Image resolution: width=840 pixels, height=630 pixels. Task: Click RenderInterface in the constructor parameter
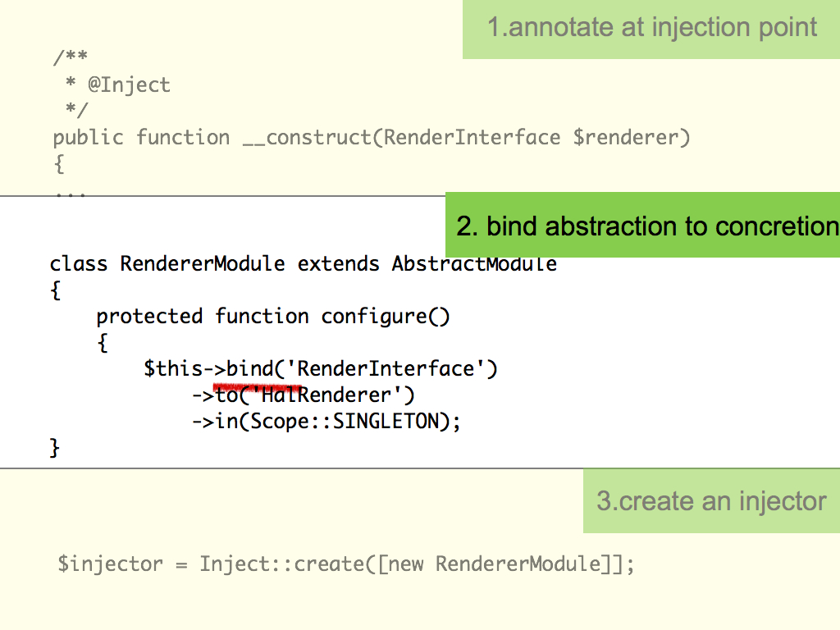472,137
